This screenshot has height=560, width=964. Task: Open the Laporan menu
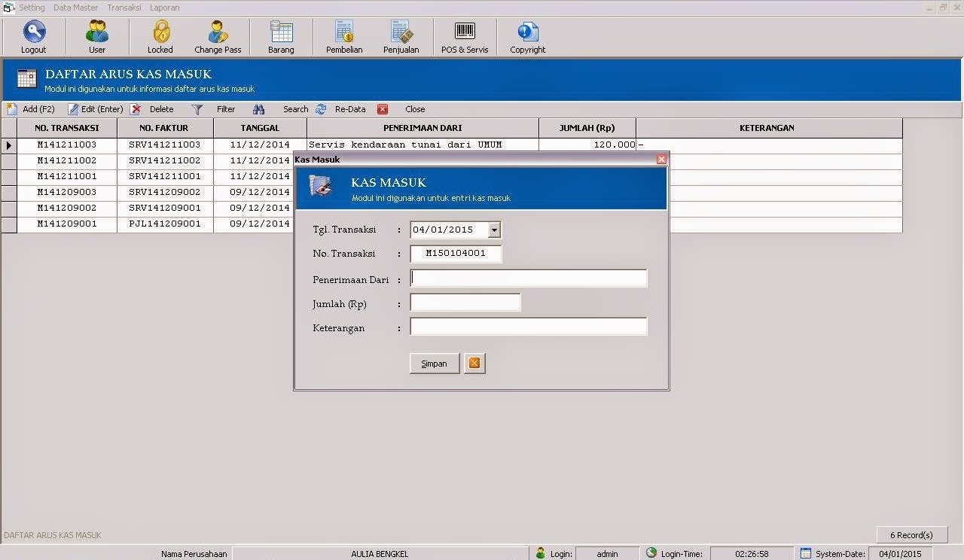[x=164, y=8]
